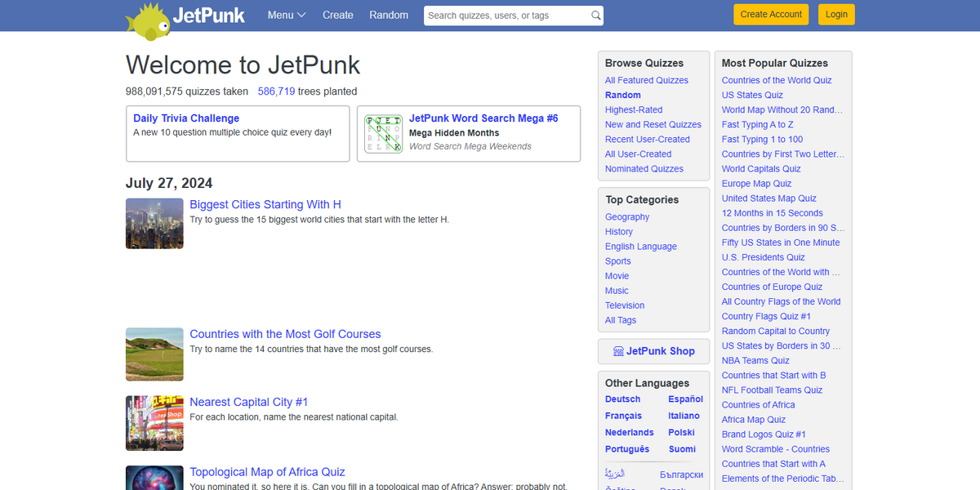
Task: Click the 586,719 trees planted link
Action: [x=276, y=91]
